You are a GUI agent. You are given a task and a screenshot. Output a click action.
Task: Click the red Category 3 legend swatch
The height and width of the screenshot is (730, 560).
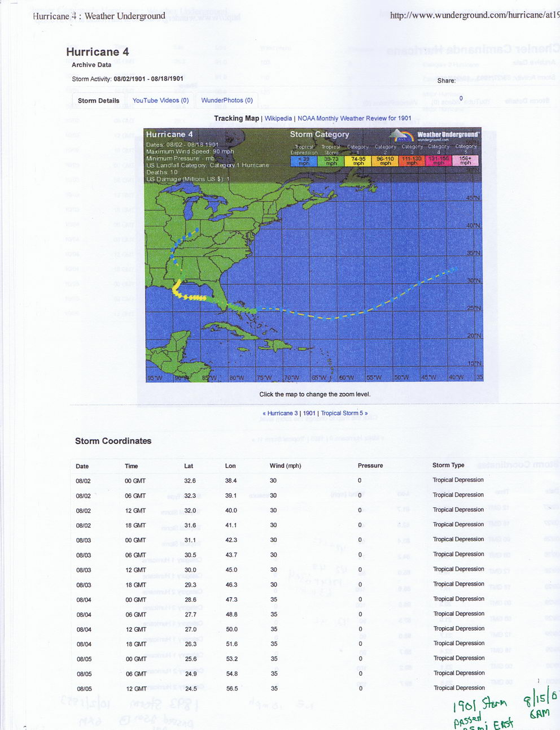[412, 161]
